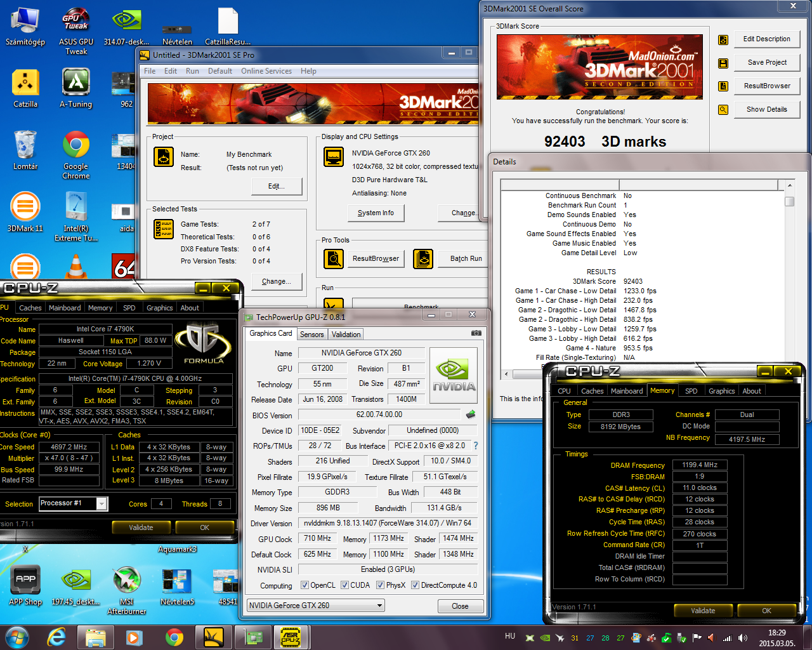The image size is (812, 650).
Task: Open the Catzilla desktop shortcut
Action: point(25,89)
